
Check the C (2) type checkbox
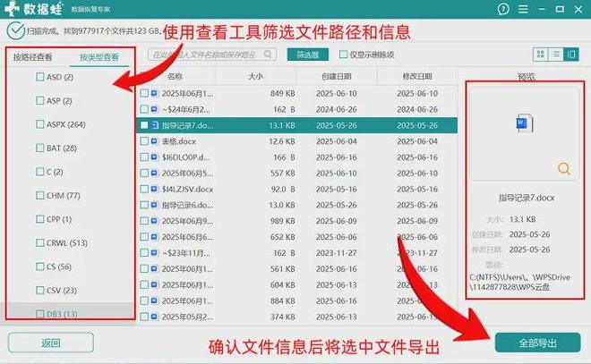(40, 172)
